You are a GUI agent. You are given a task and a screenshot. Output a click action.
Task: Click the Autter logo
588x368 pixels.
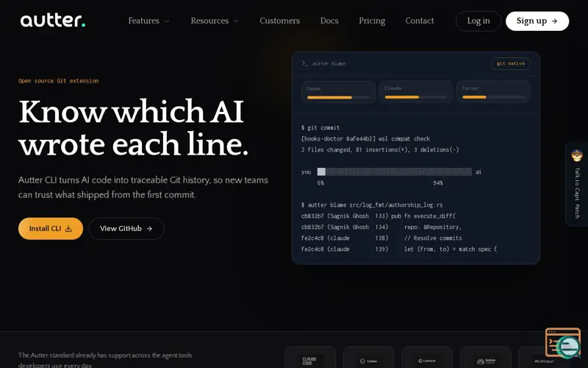(x=53, y=21)
